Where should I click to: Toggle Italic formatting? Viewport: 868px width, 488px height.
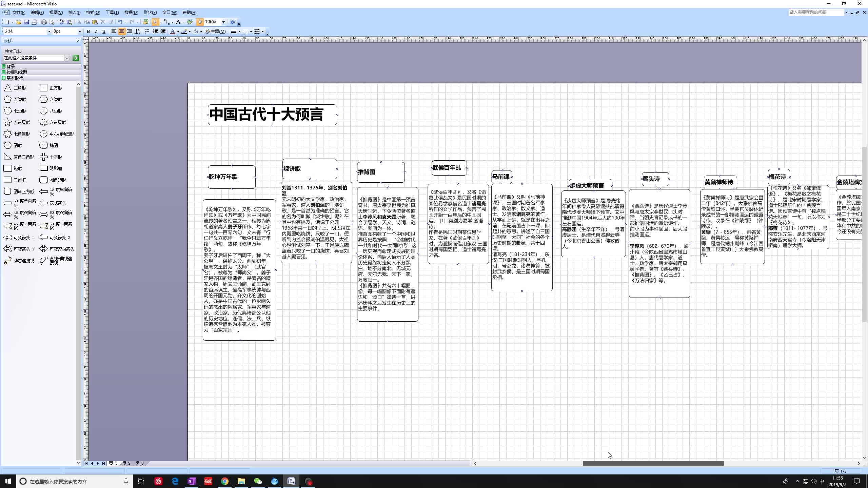tap(96, 32)
